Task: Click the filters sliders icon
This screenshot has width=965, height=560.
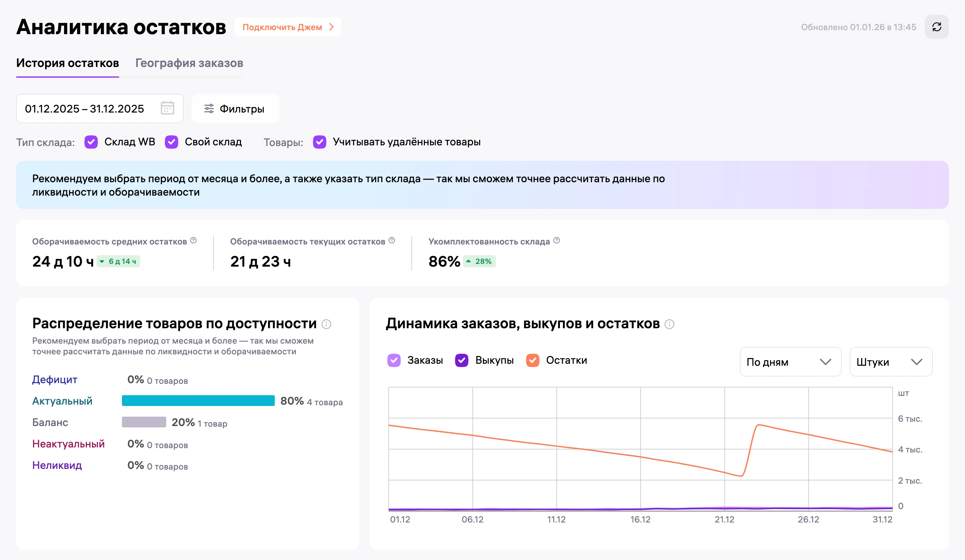Action: pos(209,109)
